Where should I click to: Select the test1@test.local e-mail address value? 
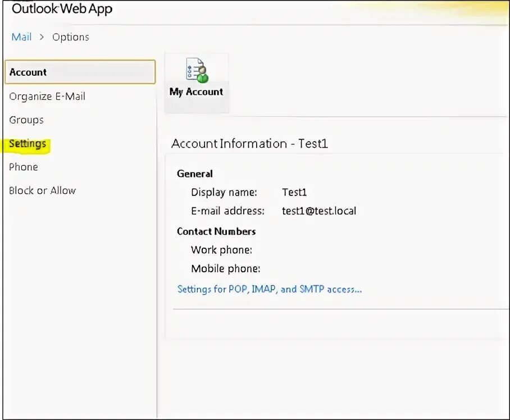tap(319, 211)
